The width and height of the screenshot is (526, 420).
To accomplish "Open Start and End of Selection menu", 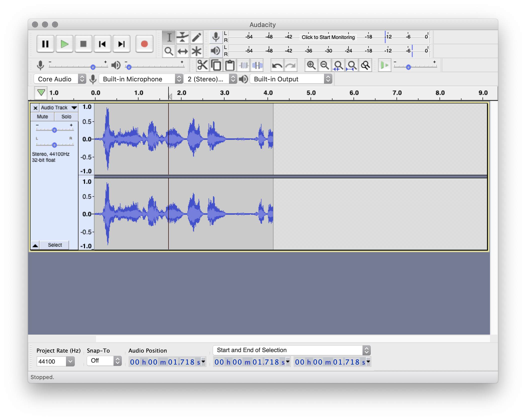I will [291, 350].
